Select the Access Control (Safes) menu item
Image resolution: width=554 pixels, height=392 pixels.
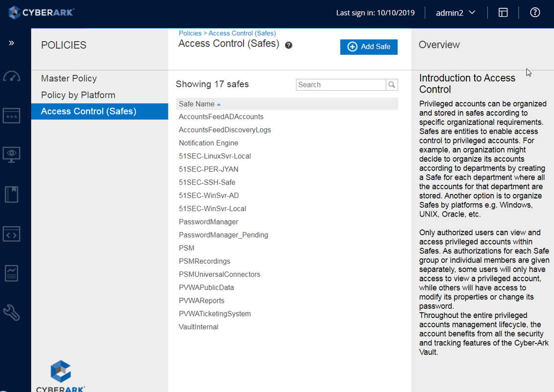click(99, 111)
